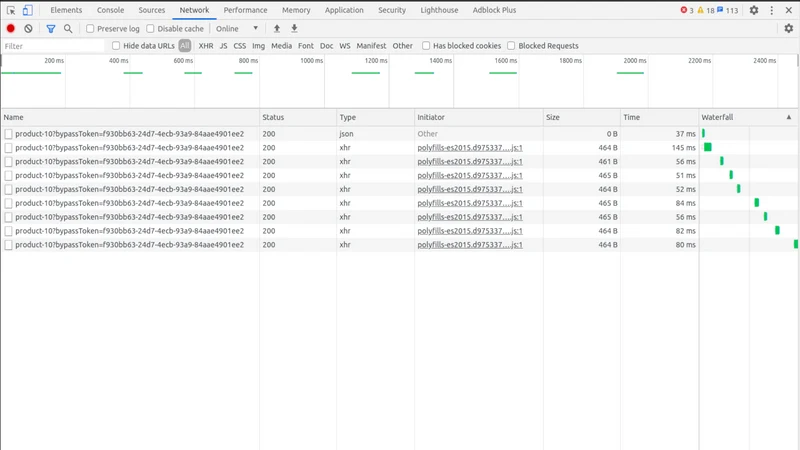Import HAR file with upload arrow
Image resolution: width=800 pixels, height=450 pixels.
(x=277, y=29)
